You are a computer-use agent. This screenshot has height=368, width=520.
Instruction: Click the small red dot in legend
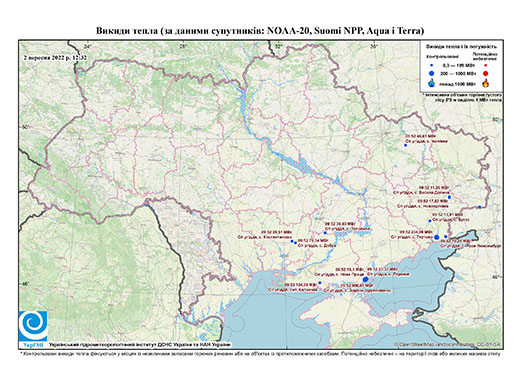coord(486,66)
